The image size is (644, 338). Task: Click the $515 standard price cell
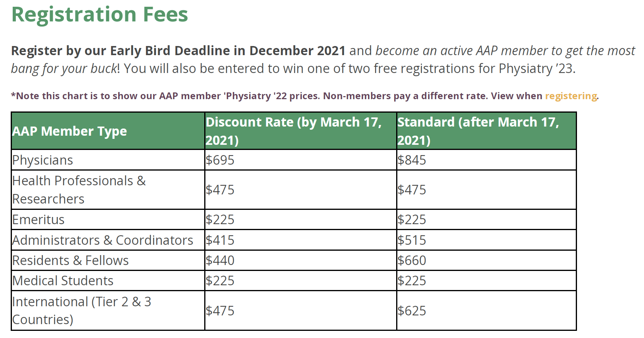click(x=487, y=240)
